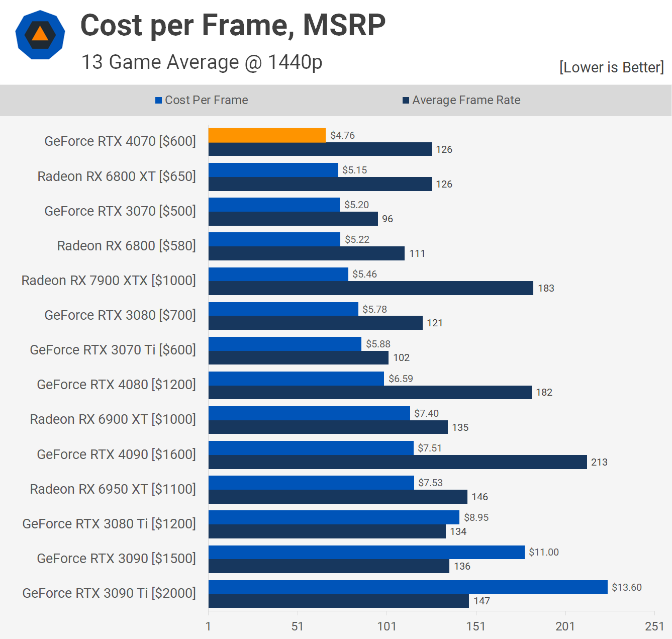Click the $11.00 cost bar for RTX 3090
Image resolution: width=672 pixels, height=639 pixels.
coord(366,552)
